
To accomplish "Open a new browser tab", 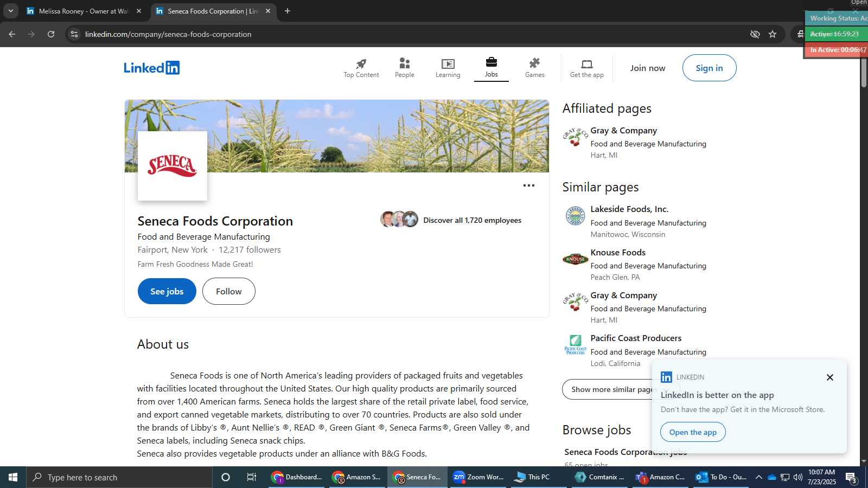I will (288, 11).
